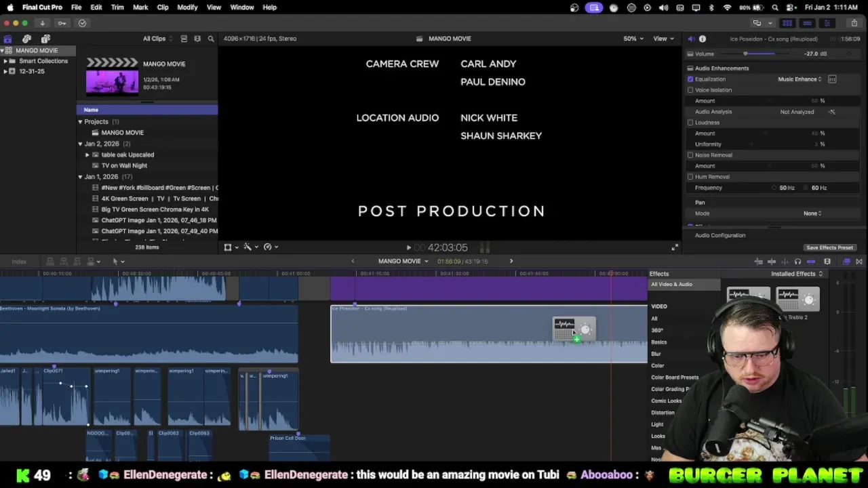Click Audio Analysis magic wand button
868x488 pixels.
click(x=832, y=112)
